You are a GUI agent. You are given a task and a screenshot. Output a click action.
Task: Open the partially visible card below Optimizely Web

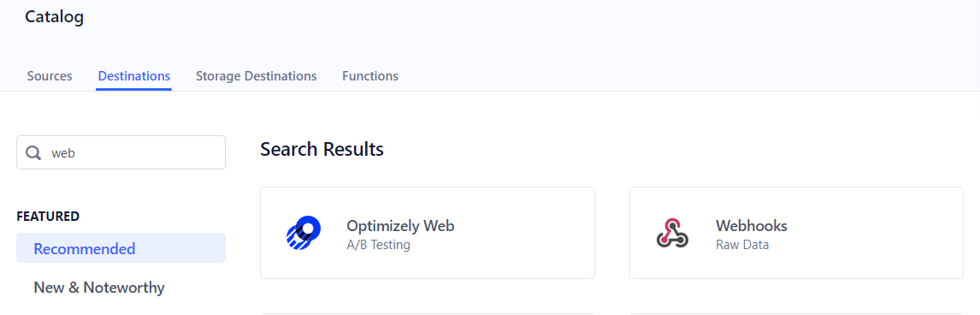(428, 314)
